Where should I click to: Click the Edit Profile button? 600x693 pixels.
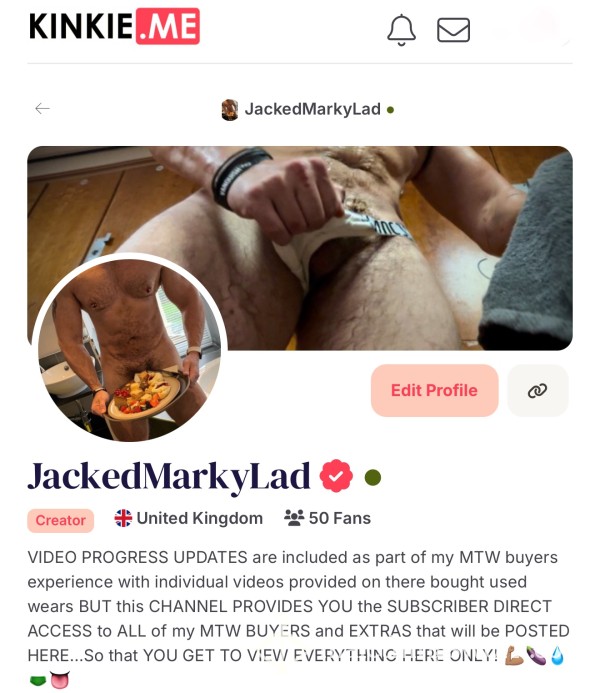(435, 390)
